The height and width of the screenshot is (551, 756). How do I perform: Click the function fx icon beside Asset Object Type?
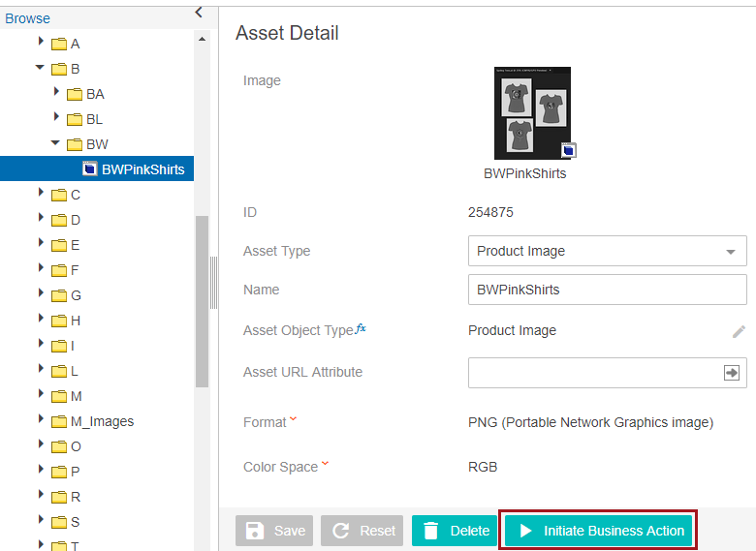(361, 329)
